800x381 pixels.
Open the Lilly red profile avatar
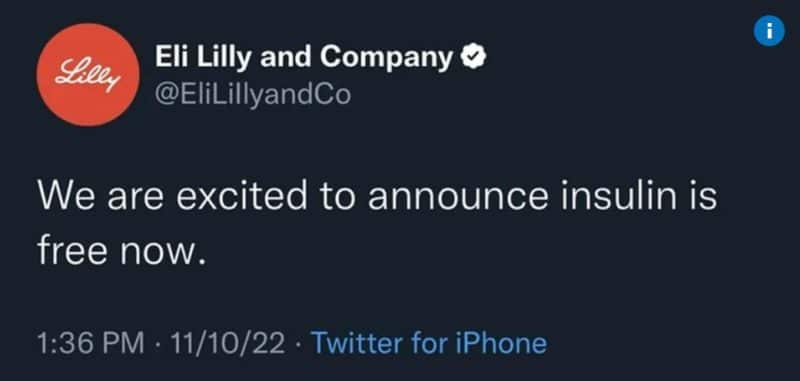pyautogui.click(x=88, y=74)
